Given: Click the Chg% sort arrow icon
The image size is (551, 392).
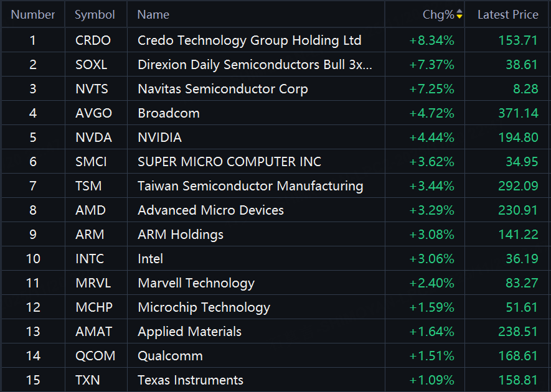Looking at the screenshot, I should pos(459,14).
